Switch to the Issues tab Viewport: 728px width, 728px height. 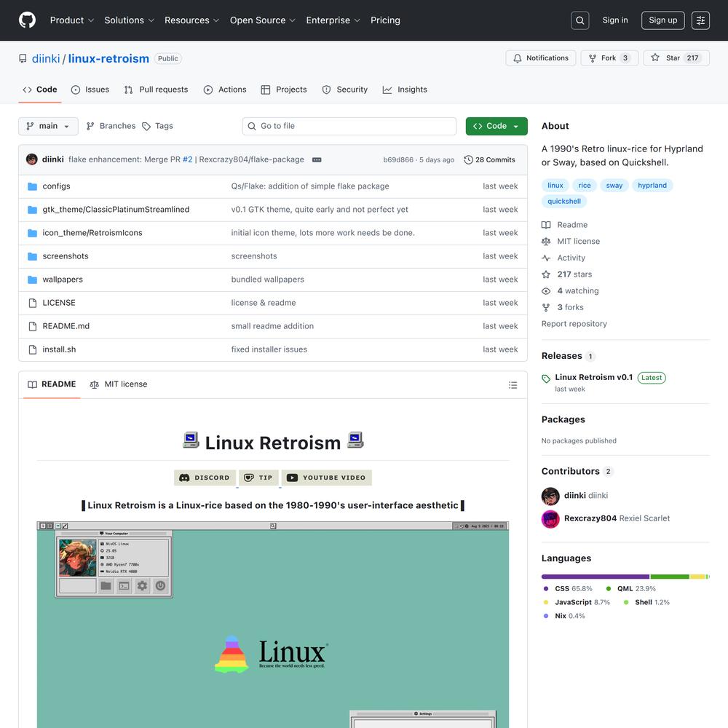click(x=90, y=90)
